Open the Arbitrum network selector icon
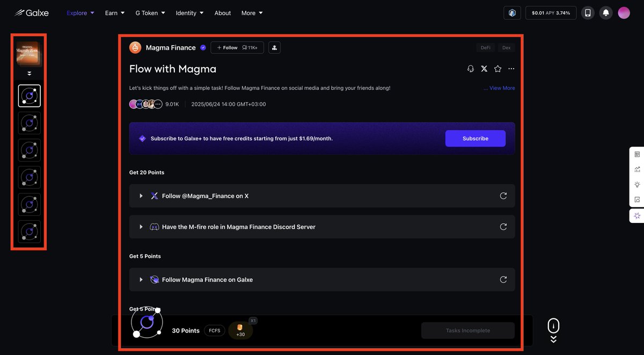The width and height of the screenshot is (644, 355). [x=512, y=13]
